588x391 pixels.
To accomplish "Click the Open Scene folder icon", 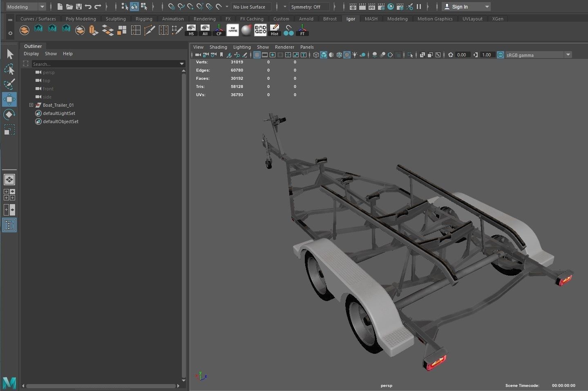I will pyautogui.click(x=69, y=7).
